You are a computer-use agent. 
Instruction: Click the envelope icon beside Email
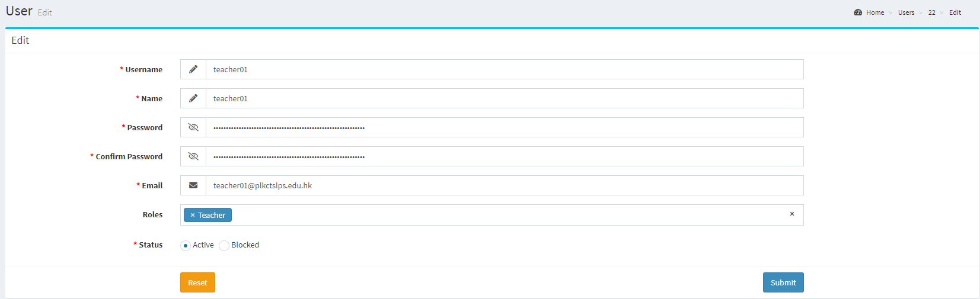tap(193, 185)
